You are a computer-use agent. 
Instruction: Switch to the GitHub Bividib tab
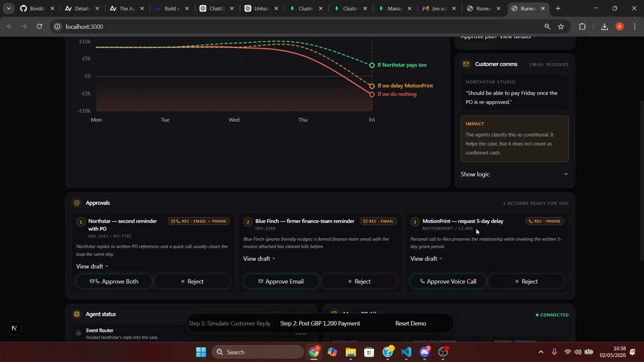coord(37,9)
